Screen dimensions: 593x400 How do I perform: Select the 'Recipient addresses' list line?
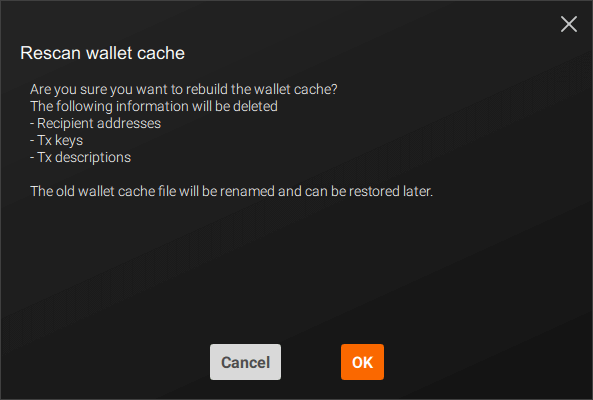point(95,123)
